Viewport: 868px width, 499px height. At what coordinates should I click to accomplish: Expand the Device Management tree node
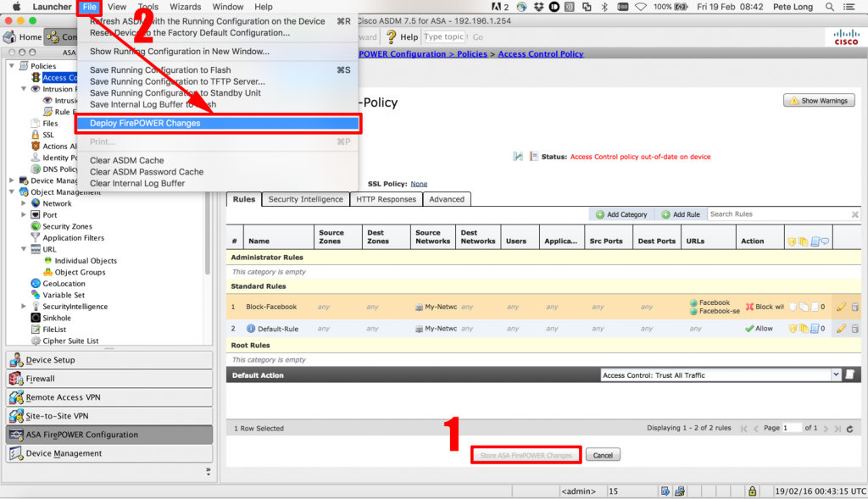(14, 180)
